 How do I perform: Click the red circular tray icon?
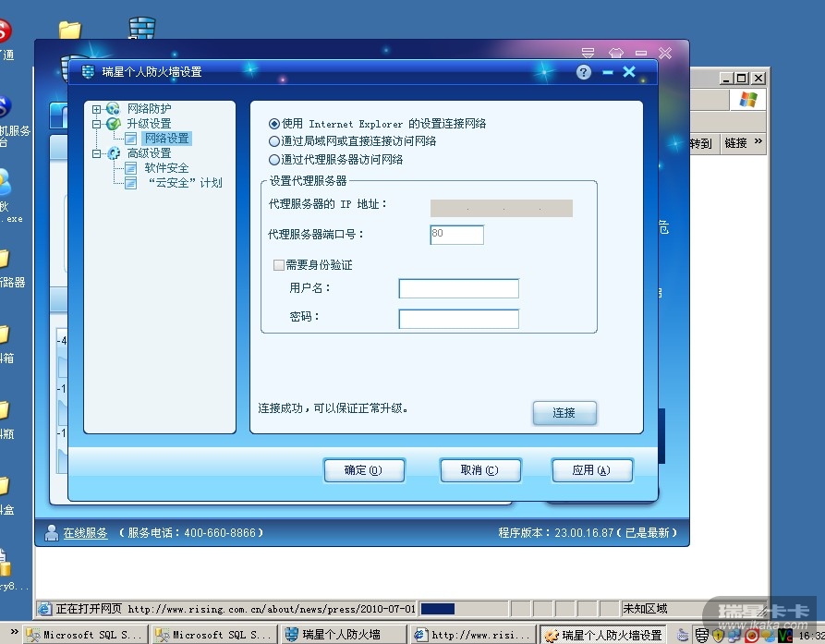pos(751,635)
